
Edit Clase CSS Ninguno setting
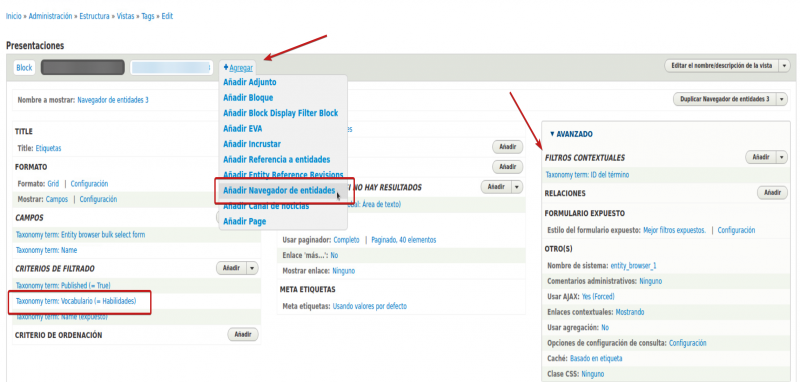(x=593, y=374)
